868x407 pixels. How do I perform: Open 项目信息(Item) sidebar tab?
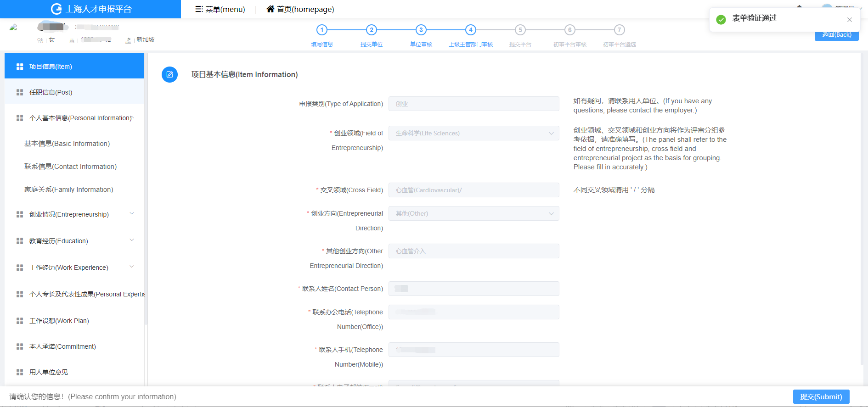[x=74, y=66]
